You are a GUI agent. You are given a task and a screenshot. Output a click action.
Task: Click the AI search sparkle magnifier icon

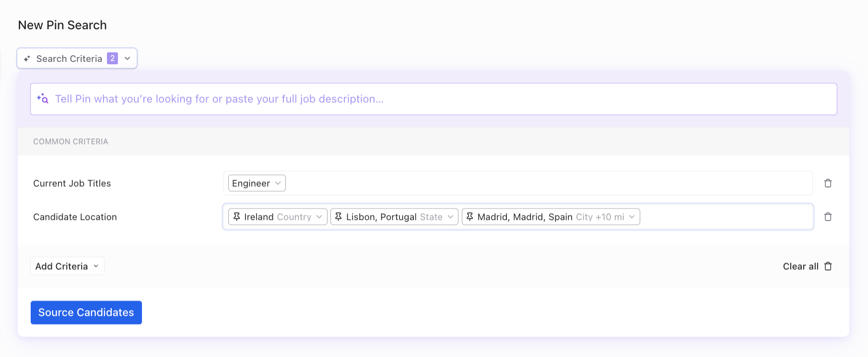(43, 98)
